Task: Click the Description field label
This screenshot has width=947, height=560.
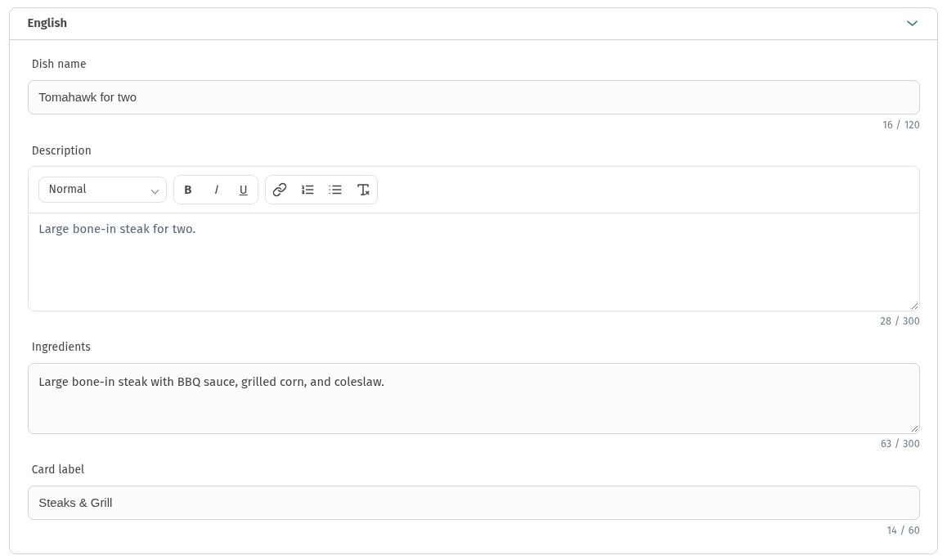Action: point(61,151)
